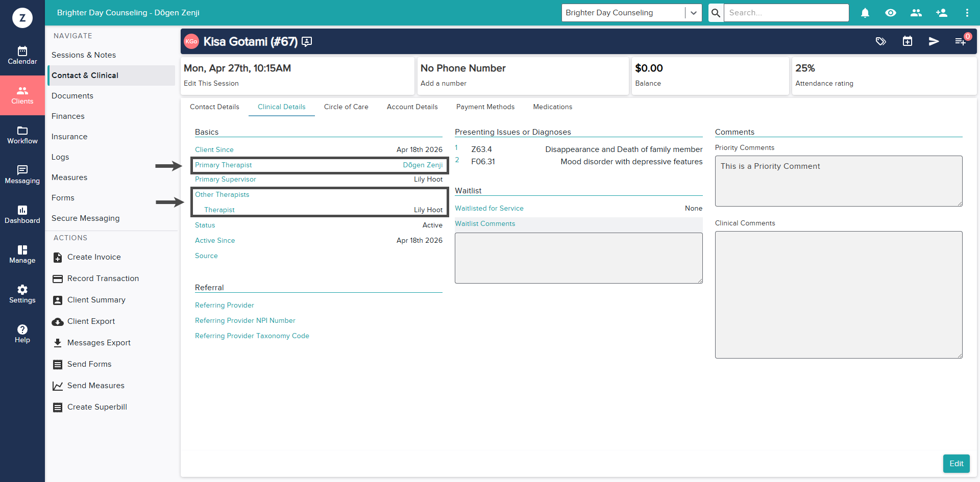The width and height of the screenshot is (980, 482).
Task: Open the notifications bell
Action: [865, 13]
